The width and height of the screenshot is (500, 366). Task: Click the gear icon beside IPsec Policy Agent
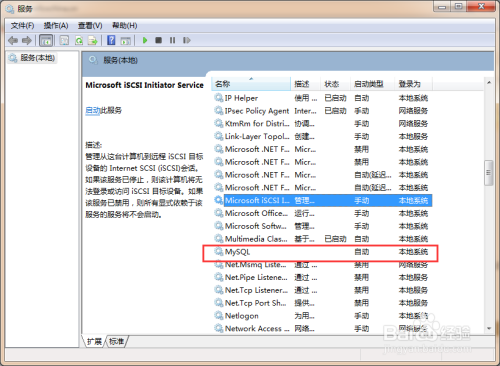point(219,110)
